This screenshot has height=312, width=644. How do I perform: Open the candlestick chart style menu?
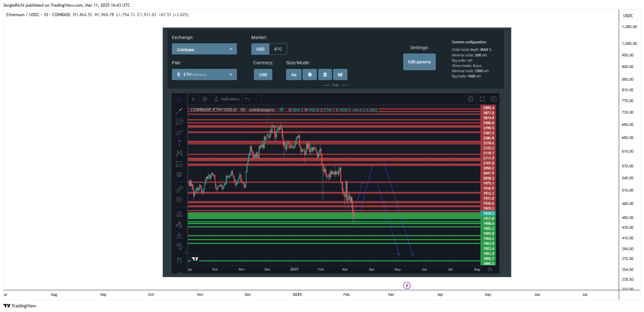205,99
